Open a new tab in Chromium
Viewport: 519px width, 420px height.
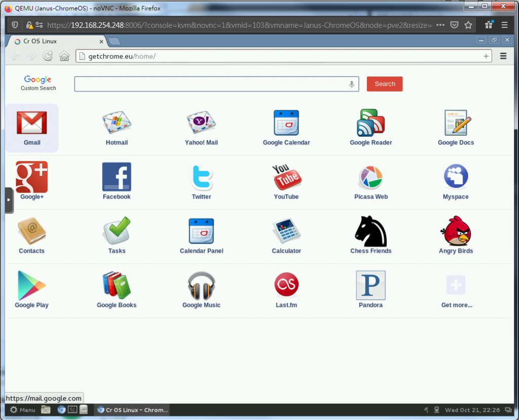[114, 42]
